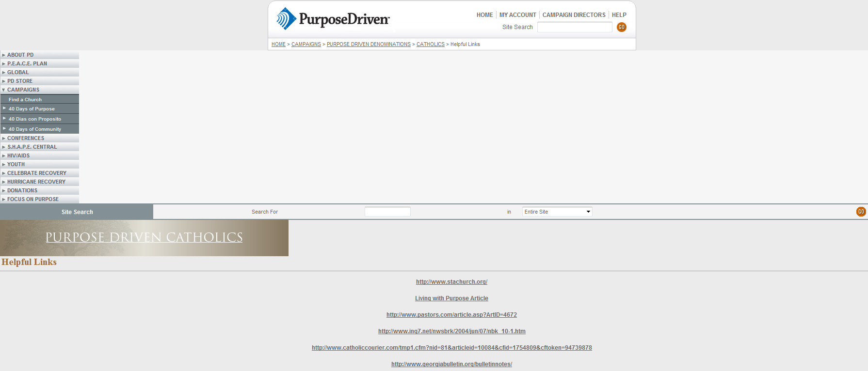The image size is (868, 371).
Task: Open the georgiabulletin.org bulletinnotes link
Action: (x=451, y=364)
